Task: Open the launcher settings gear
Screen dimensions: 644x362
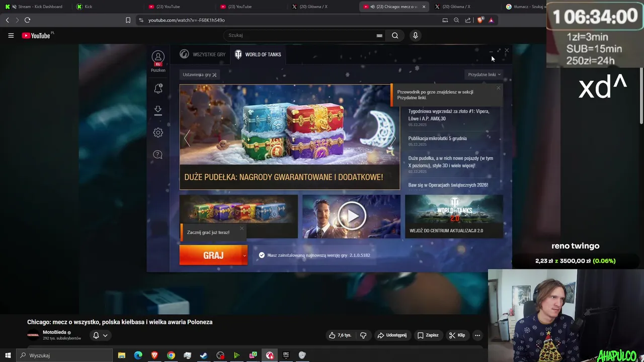Action: 158,132
